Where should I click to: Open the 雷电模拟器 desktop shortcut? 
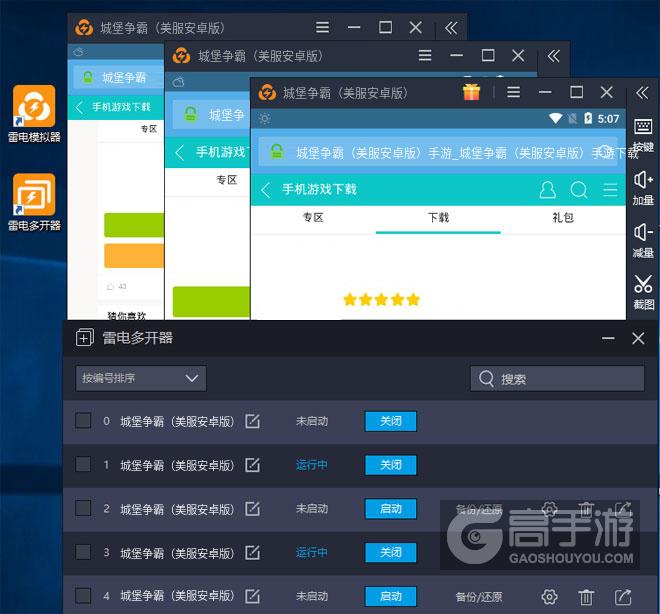(34, 114)
